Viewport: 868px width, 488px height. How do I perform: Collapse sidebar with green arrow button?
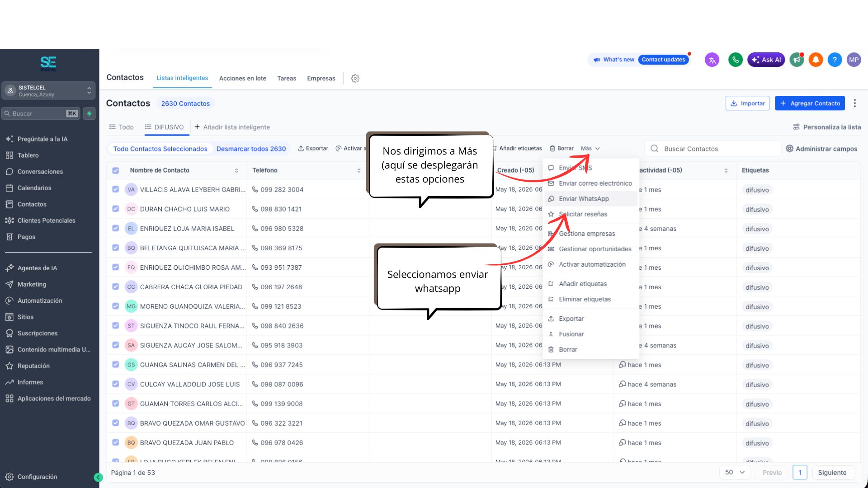point(98,477)
